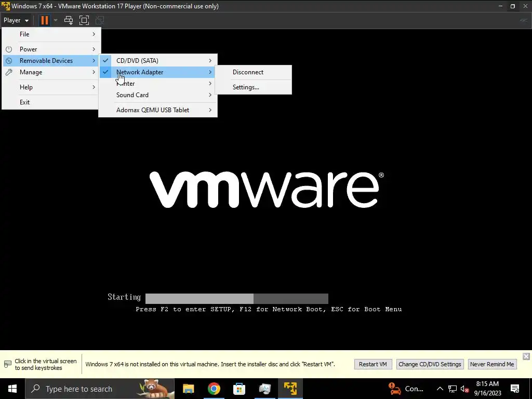Close the yellow notification bar
This screenshot has height=399, width=532.
(x=526, y=356)
